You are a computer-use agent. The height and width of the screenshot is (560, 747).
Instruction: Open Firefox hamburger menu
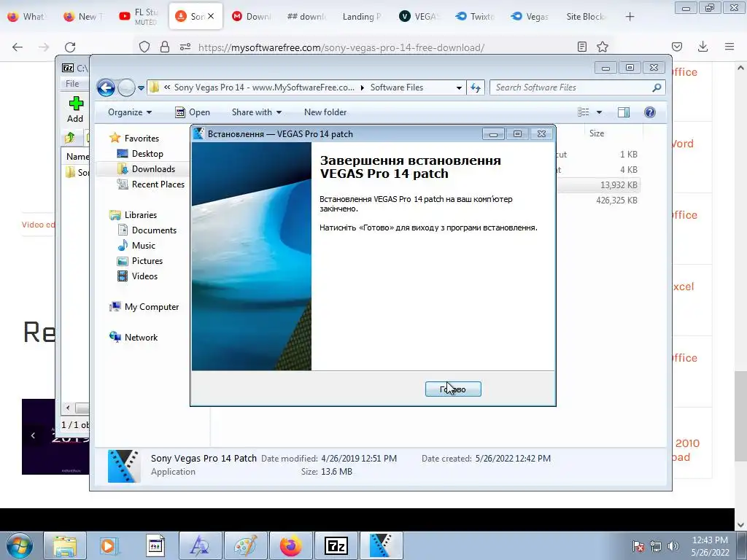tap(729, 47)
